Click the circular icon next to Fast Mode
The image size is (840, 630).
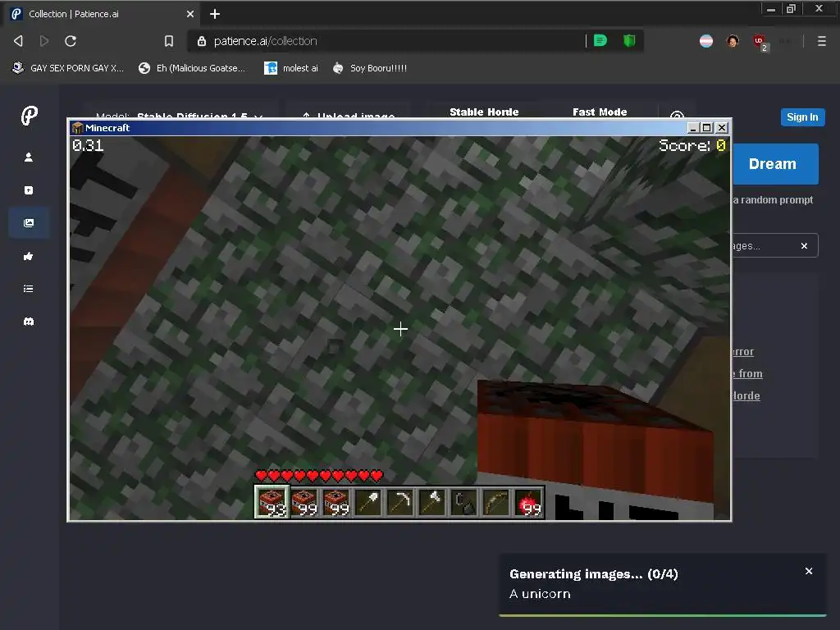click(x=677, y=115)
